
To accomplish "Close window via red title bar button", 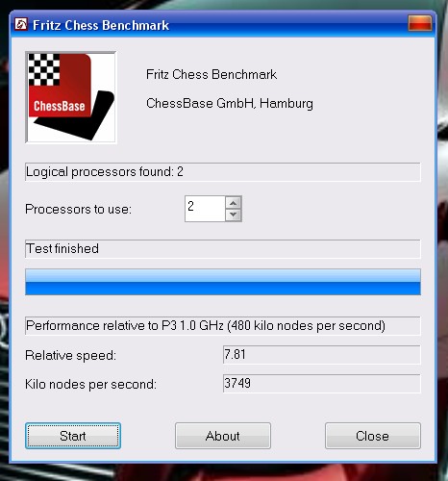I will 420,23.
